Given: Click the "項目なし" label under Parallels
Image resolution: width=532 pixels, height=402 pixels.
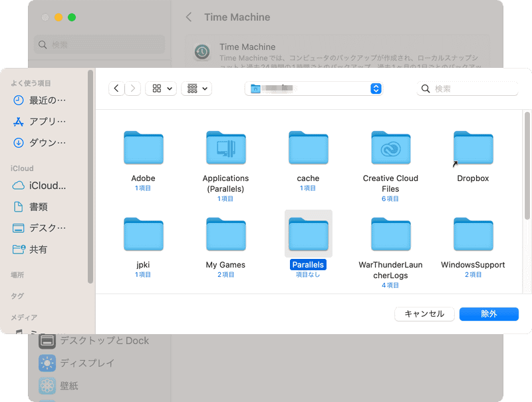Looking at the screenshot, I should coord(308,274).
